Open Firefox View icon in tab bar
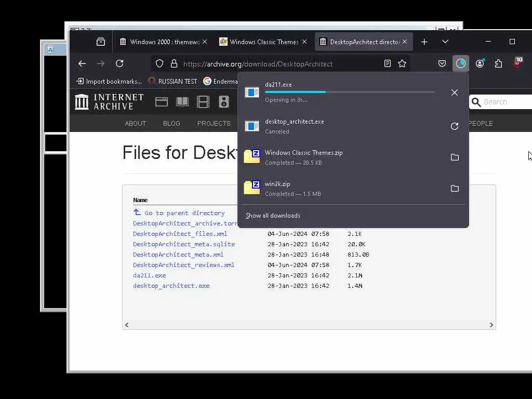Screen dimensions: 532x399 point(100,42)
